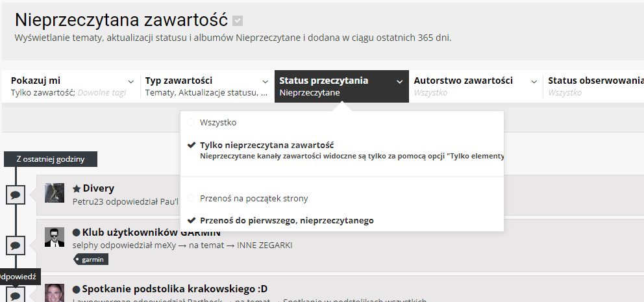Open Spotkanie podstolika krakowskiego :D topic
This screenshot has width=644, height=302.
[x=175, y=289]
